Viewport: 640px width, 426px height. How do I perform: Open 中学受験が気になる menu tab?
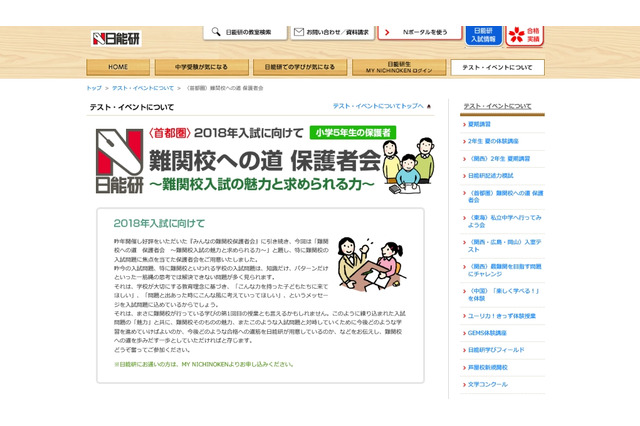coord(202,67)
